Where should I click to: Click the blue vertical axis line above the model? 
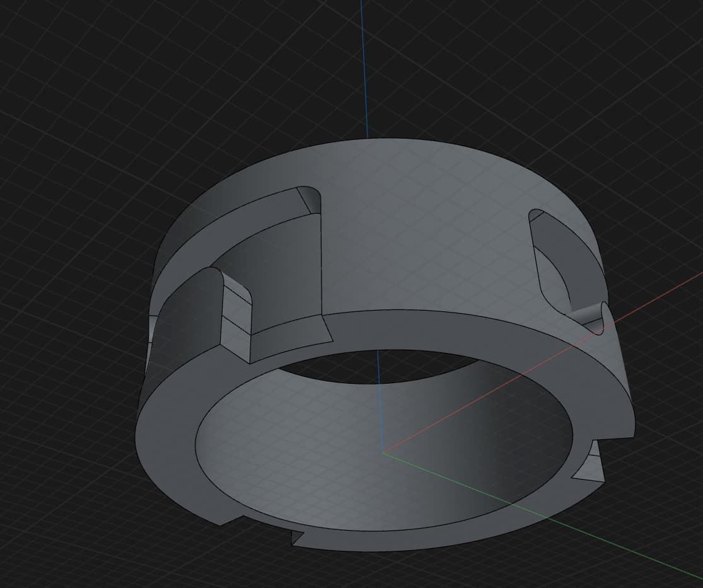pyautogui.click(x=364, y=67)
